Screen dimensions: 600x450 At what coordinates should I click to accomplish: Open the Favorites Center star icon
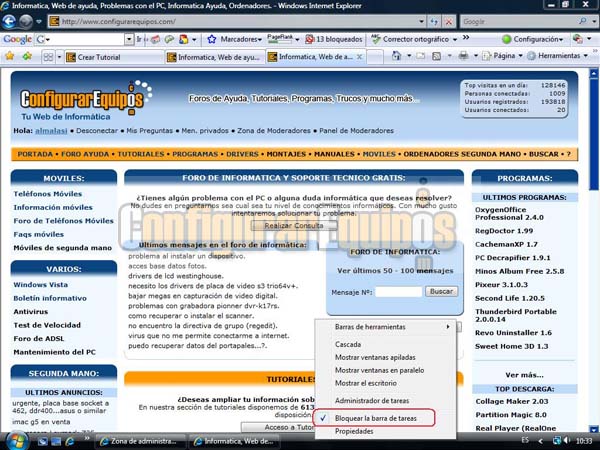pos(10,57)
